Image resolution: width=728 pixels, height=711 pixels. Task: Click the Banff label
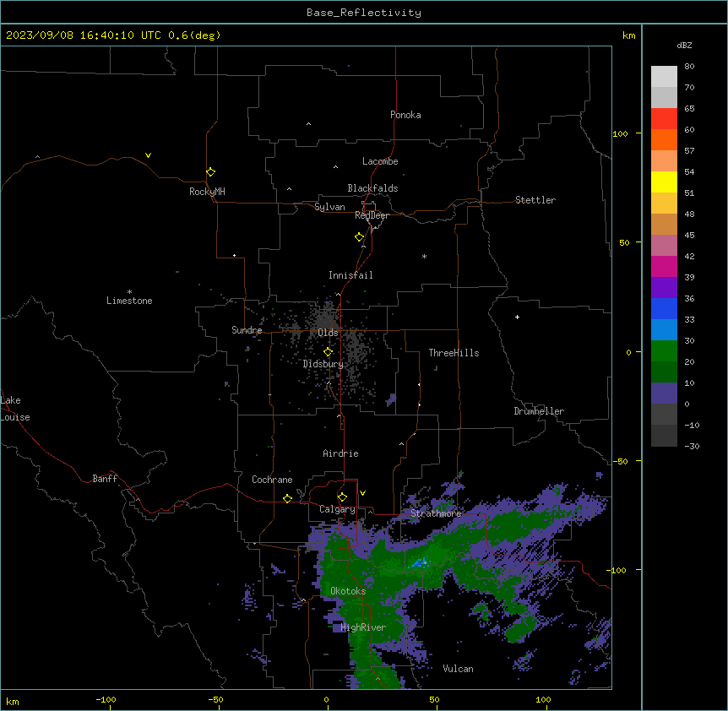(105, 479)
